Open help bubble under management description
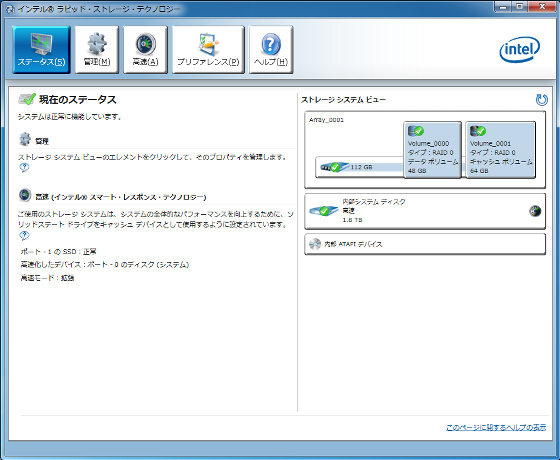The image size is (560, 460). (x=24, y=167)
